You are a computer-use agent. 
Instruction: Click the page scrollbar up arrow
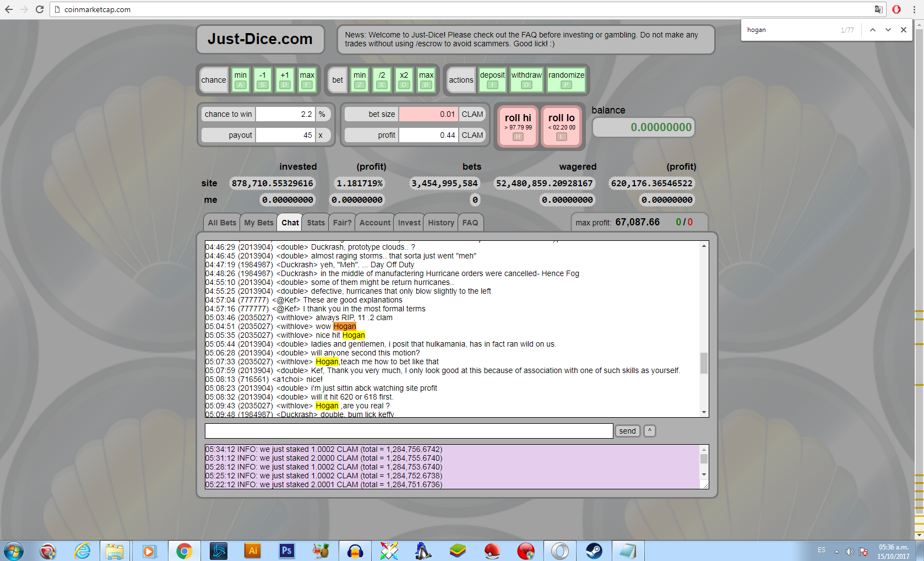tap(919, 25)
